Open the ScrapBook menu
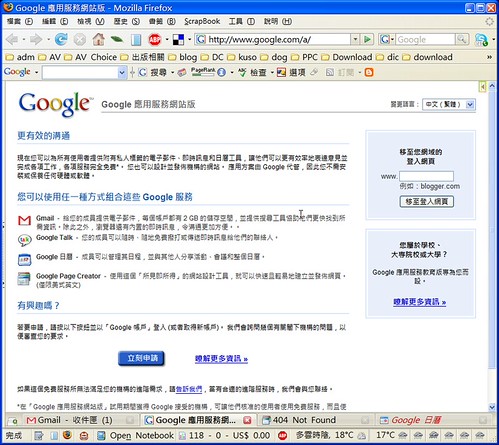499x445 pixels. (x=202, y=21)
